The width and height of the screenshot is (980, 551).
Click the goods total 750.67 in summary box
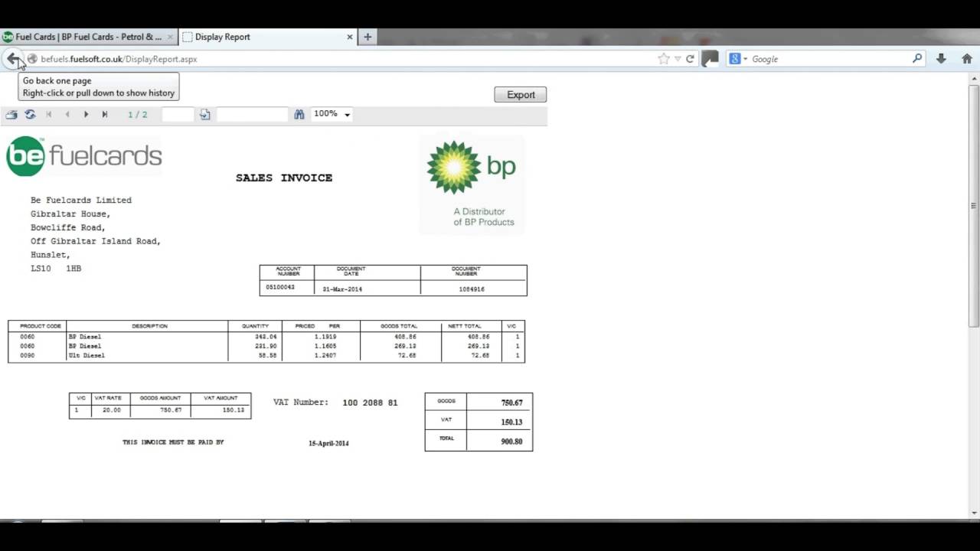511,403
